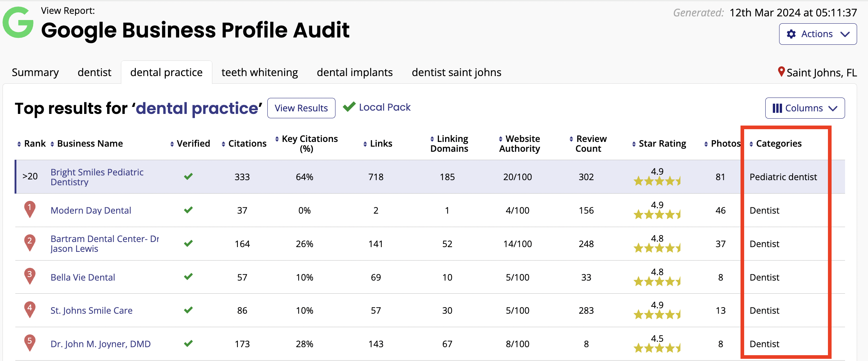Click the green Google G logo

tap(18, 22)
